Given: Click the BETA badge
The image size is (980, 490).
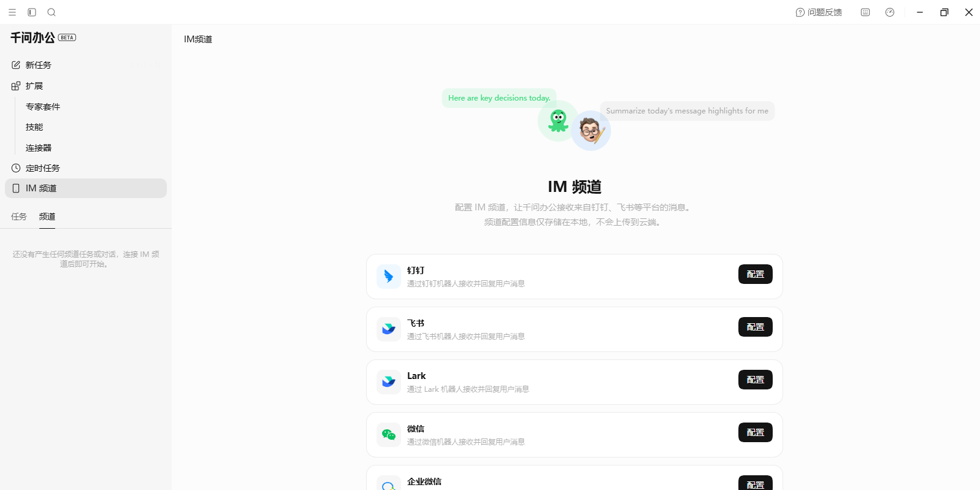Looking at the screenshot, I should pyautogui.click(x=67, y=37).
